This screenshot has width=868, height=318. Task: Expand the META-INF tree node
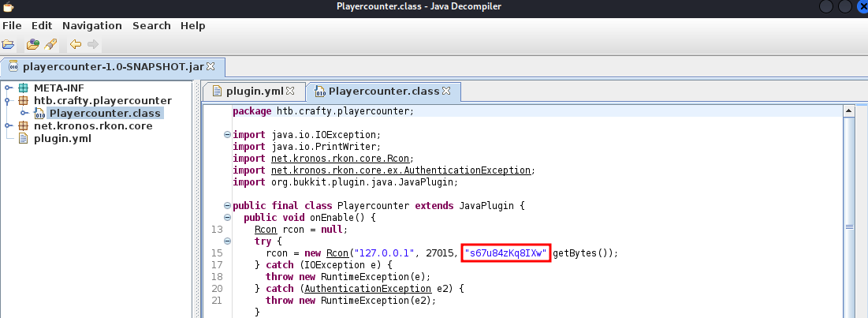[9, 88]
